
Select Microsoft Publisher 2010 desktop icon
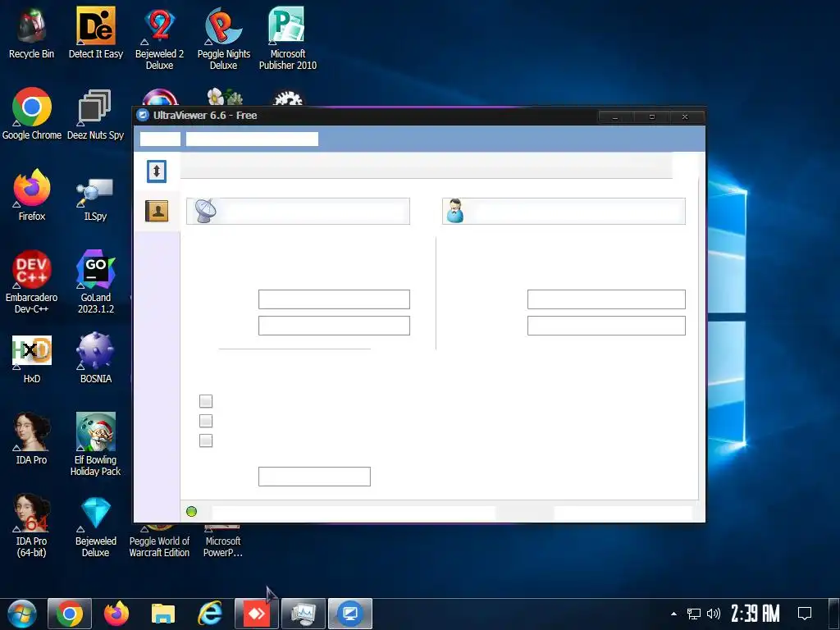click(288, 39)
